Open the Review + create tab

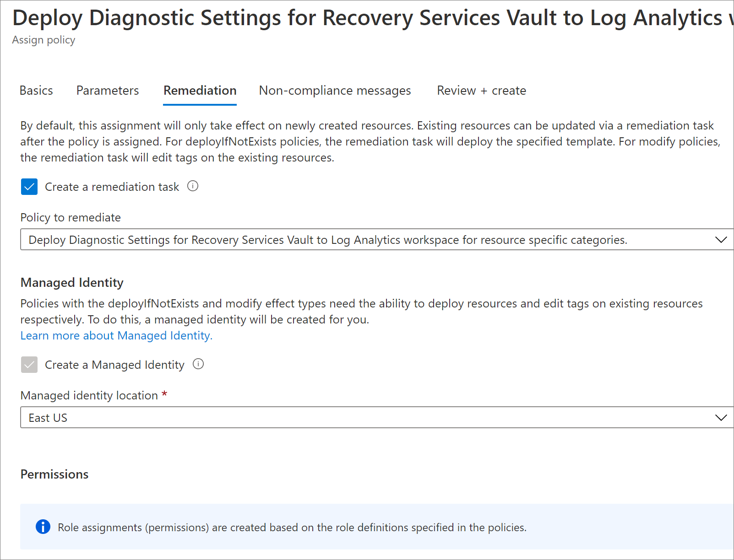481,91
